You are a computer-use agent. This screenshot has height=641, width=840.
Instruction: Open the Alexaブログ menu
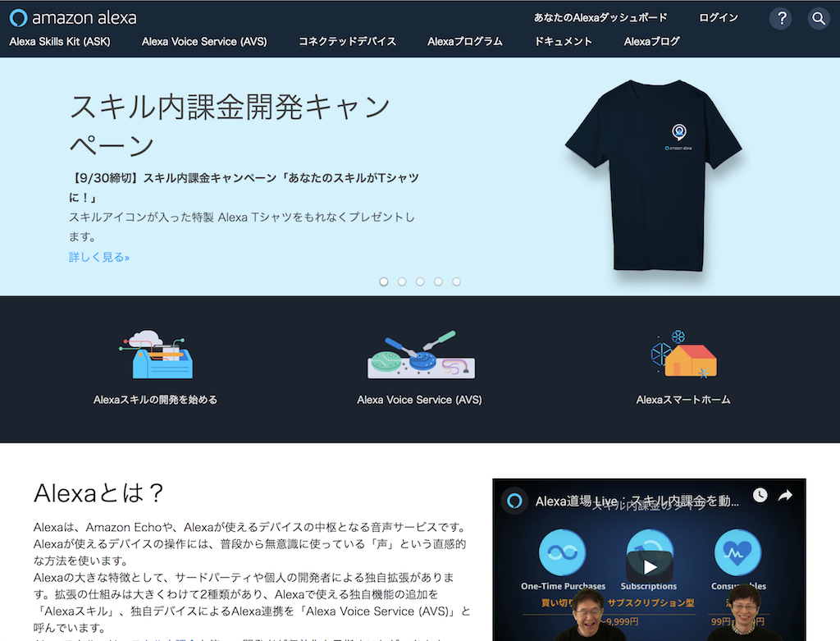click(x=651, y=41)
